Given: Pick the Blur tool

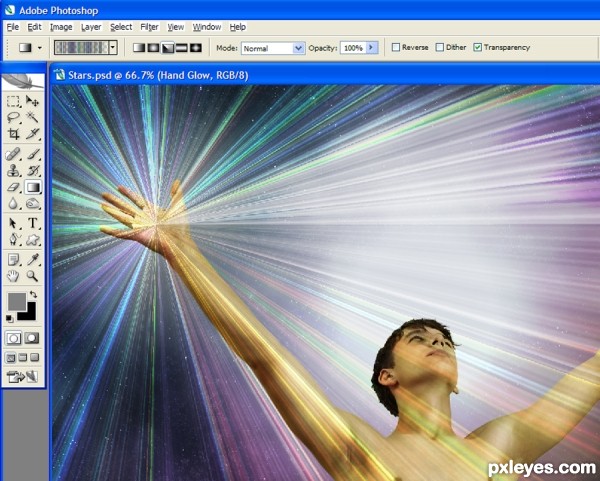Looking at the screenshot, I should click(x=13, y=204).
